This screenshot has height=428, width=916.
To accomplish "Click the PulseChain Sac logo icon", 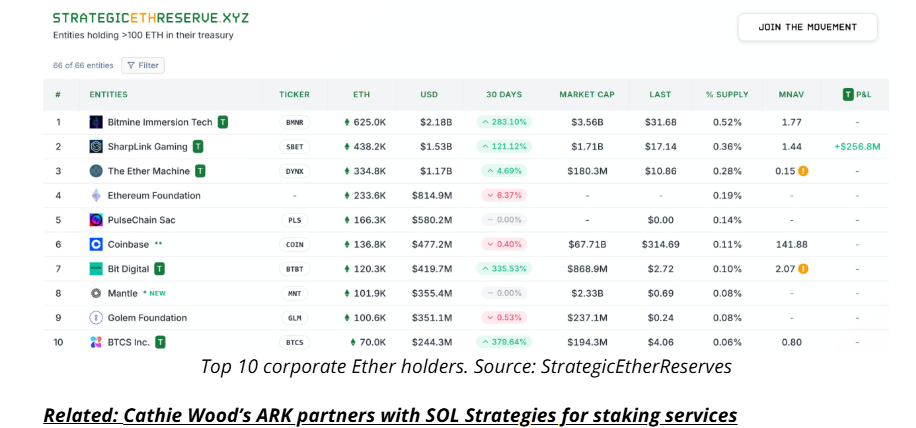I will (96, 220).
